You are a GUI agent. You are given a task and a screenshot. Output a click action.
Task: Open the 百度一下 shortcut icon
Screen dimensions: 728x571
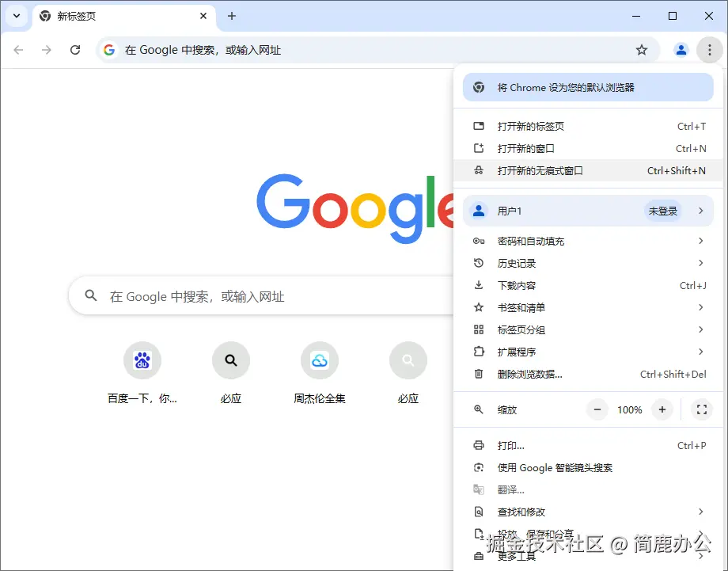tap(142, 360)
